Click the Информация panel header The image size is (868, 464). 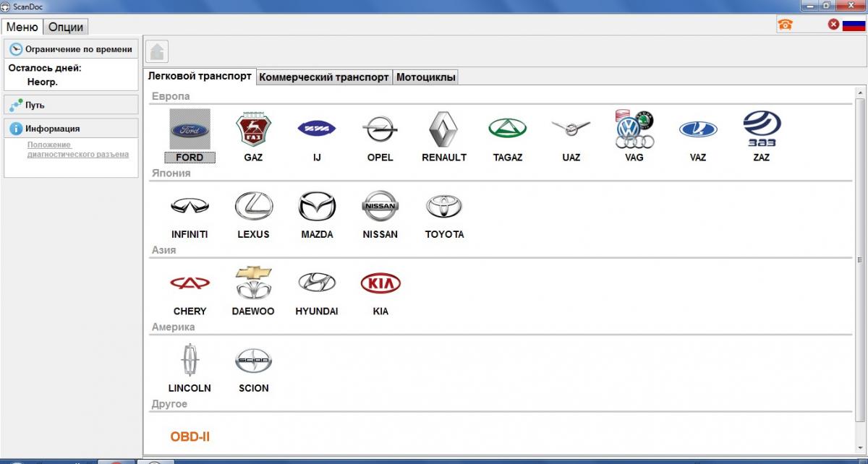[71, 129]
